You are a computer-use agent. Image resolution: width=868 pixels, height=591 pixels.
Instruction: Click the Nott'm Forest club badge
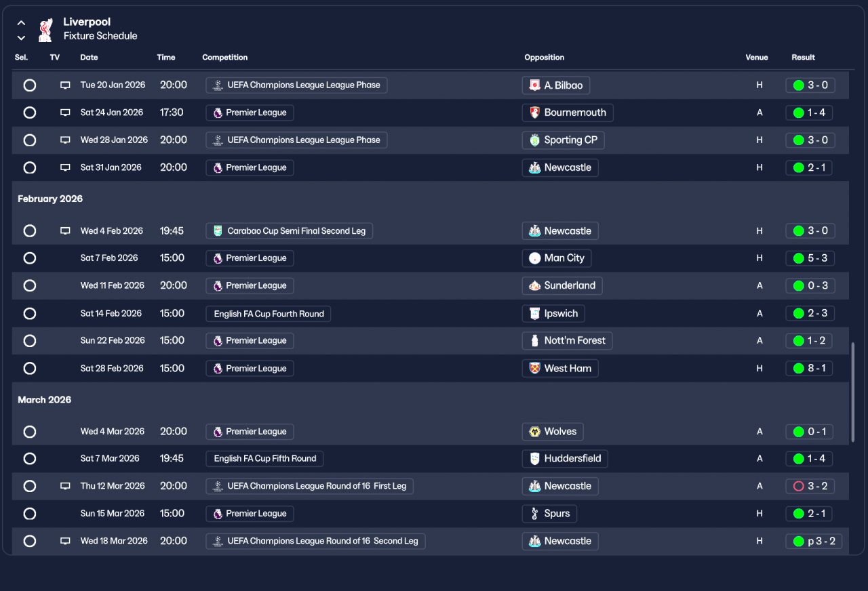point(534,341)
